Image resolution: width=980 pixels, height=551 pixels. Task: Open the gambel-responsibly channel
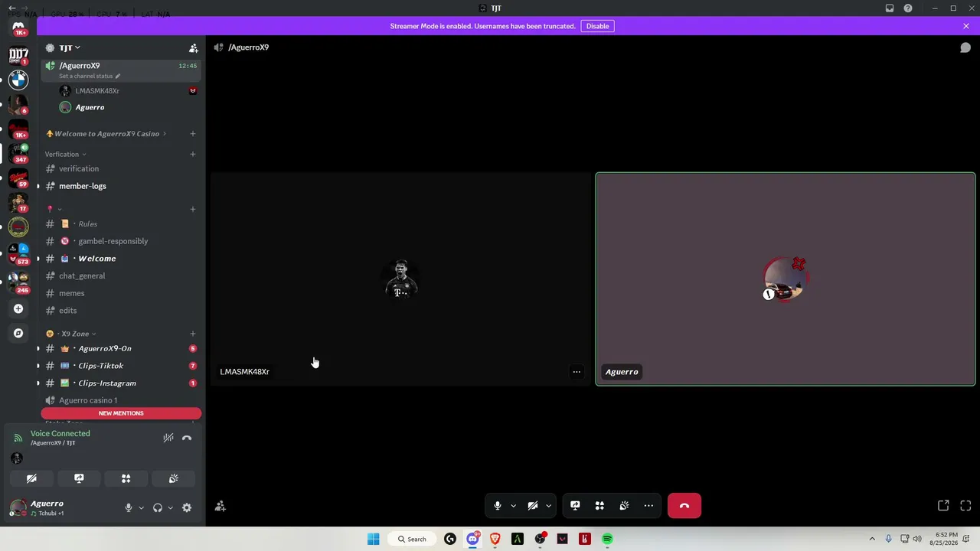tap(120, 241)
